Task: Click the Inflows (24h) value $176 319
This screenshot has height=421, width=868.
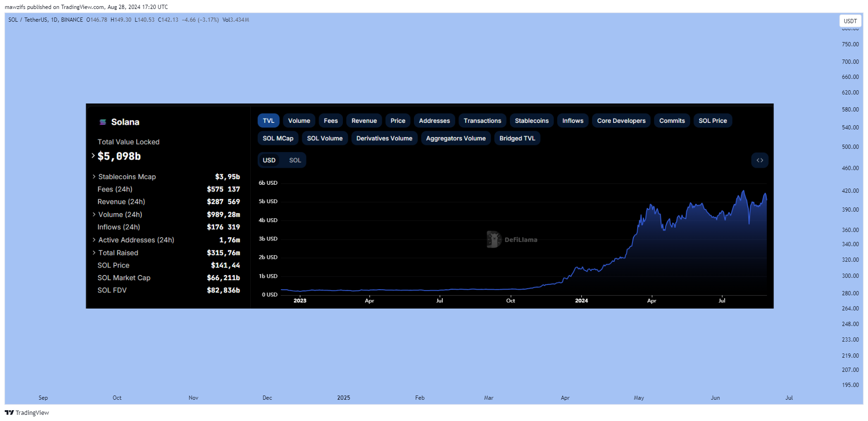Action: pyautogui.click(x=223, y=227)
